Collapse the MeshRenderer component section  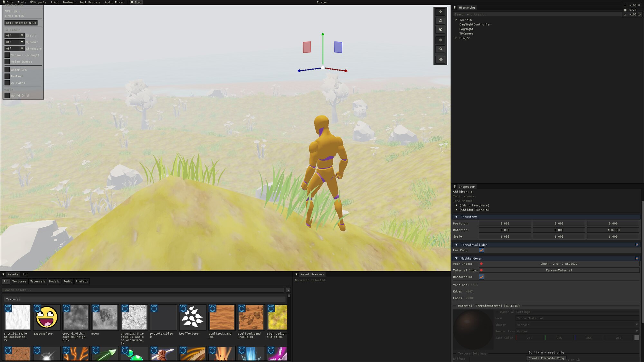[456, 258]
